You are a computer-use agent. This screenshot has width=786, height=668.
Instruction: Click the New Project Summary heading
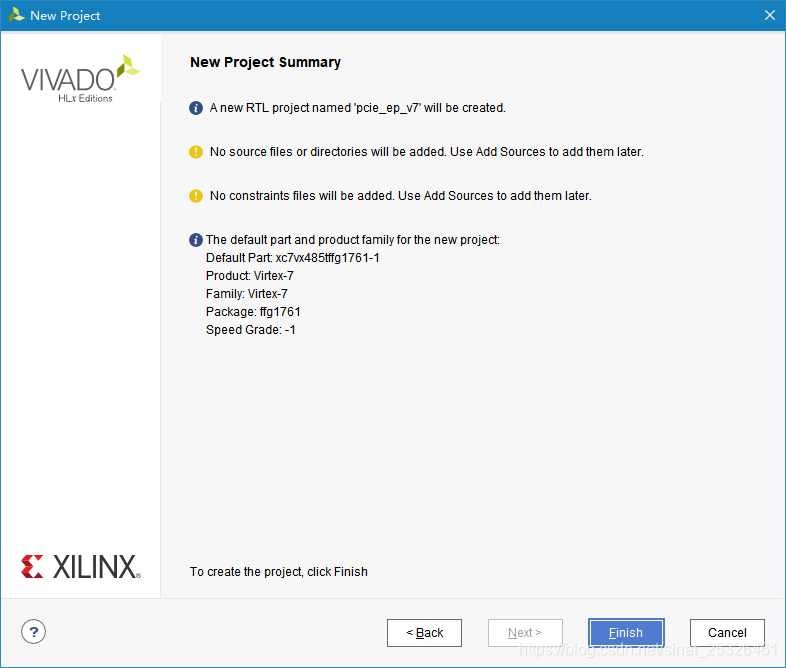tap(265, 62)
